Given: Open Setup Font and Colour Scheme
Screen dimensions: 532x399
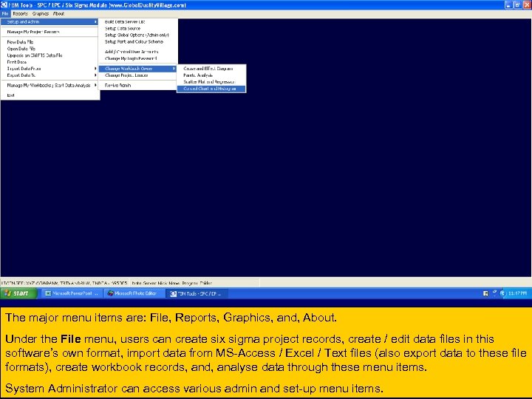Looking at the screenshot, I should [137, 41].
